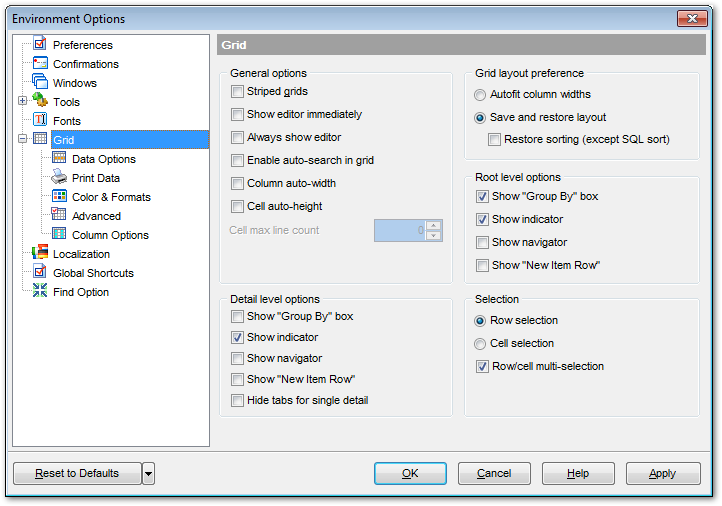The height and width of the screenshot is (506, 722).
Task: Open the Column Options page
Action: click(x=110, y=235)
